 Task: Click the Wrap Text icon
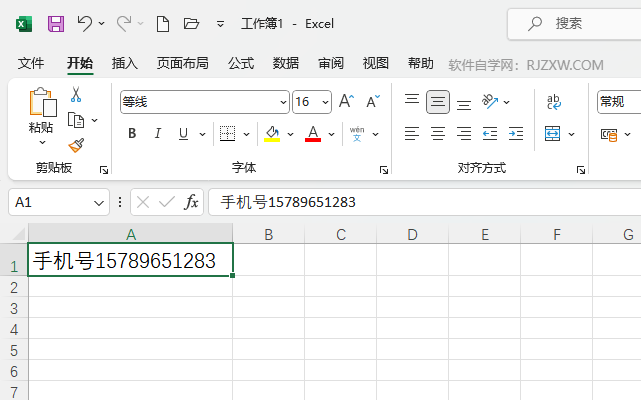point(554,102)
